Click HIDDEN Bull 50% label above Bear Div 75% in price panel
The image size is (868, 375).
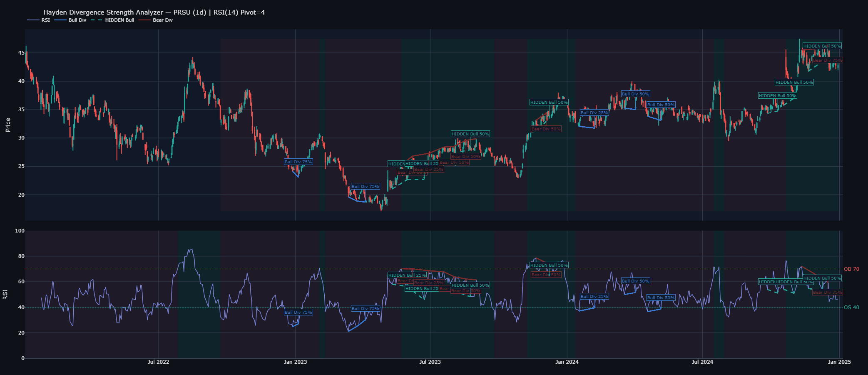click(x=822, y=46)
